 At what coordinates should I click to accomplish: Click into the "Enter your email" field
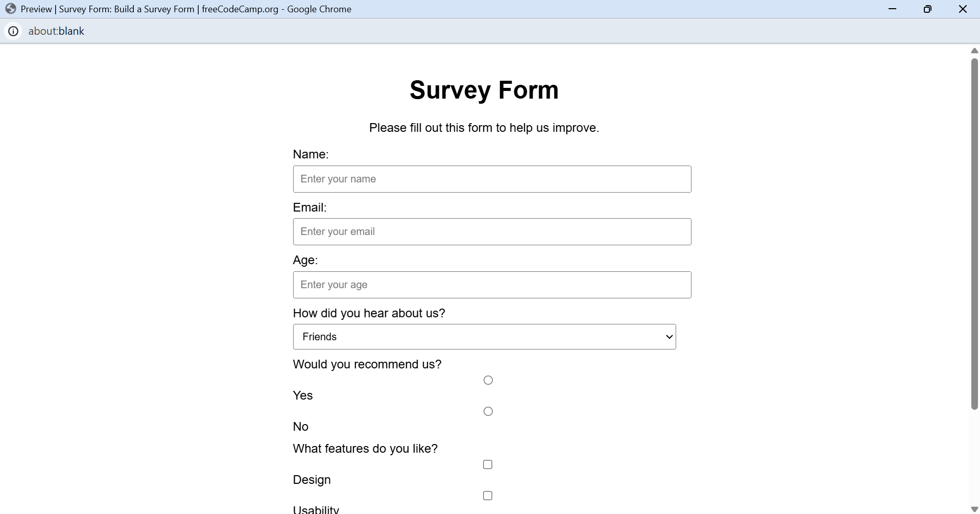pos(492,231)
